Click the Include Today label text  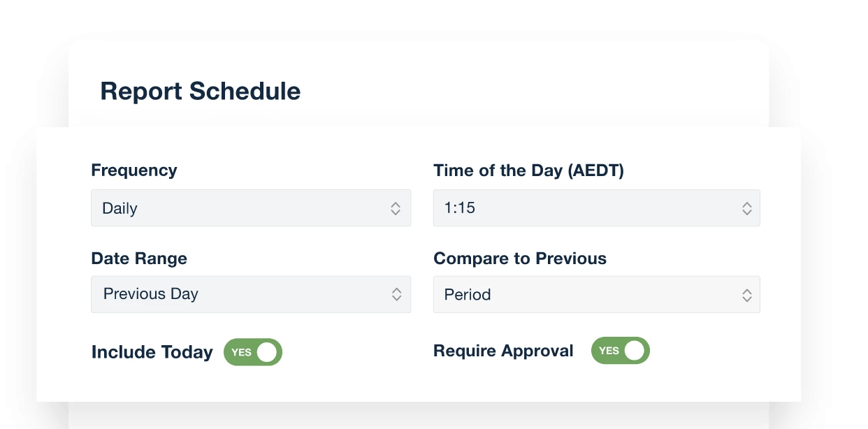152,352
